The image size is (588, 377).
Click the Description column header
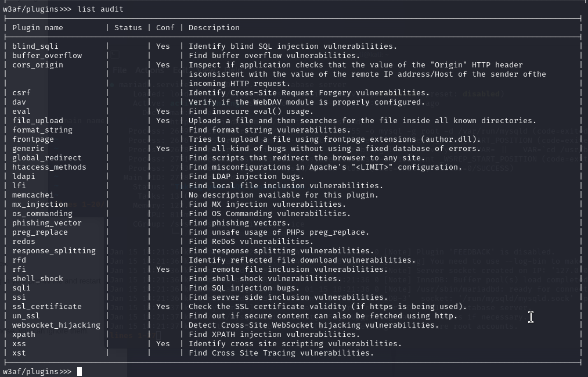coord(214,28)
